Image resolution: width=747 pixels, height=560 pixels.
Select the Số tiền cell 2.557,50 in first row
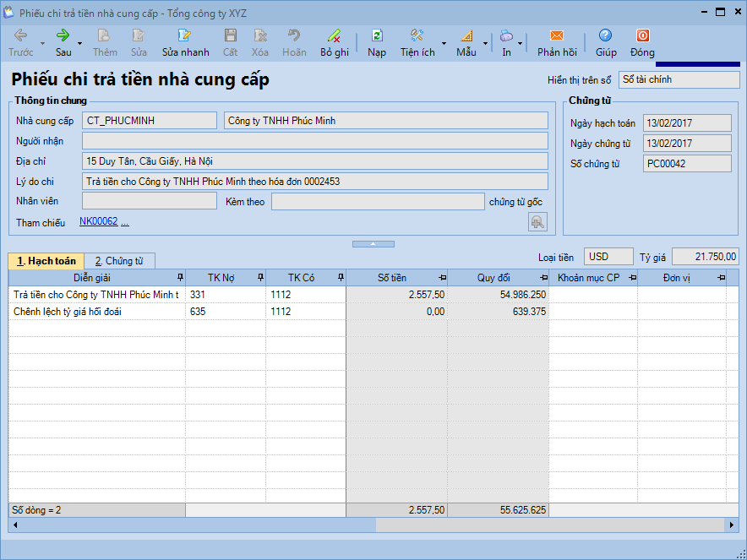point(397,295)
